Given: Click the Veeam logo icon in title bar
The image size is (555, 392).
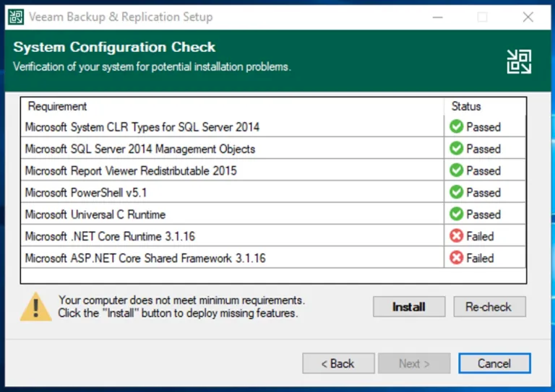Looking at the screenshot, I should [x=16, y=17].
